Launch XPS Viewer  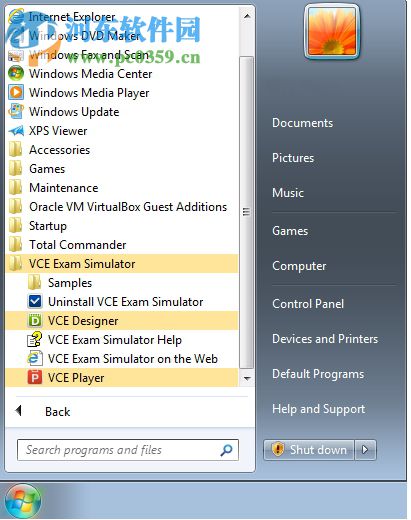coord(122,131)
